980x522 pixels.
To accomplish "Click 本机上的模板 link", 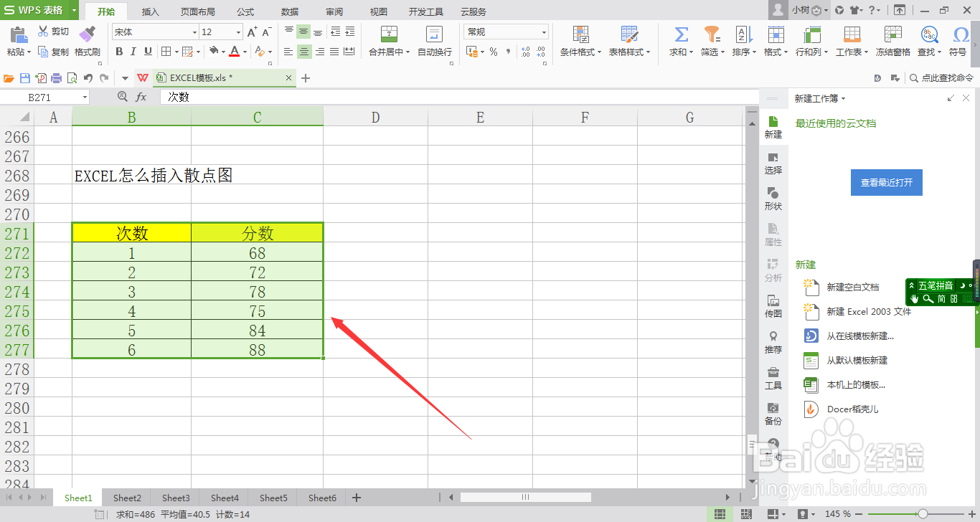I will pos(856,384).
